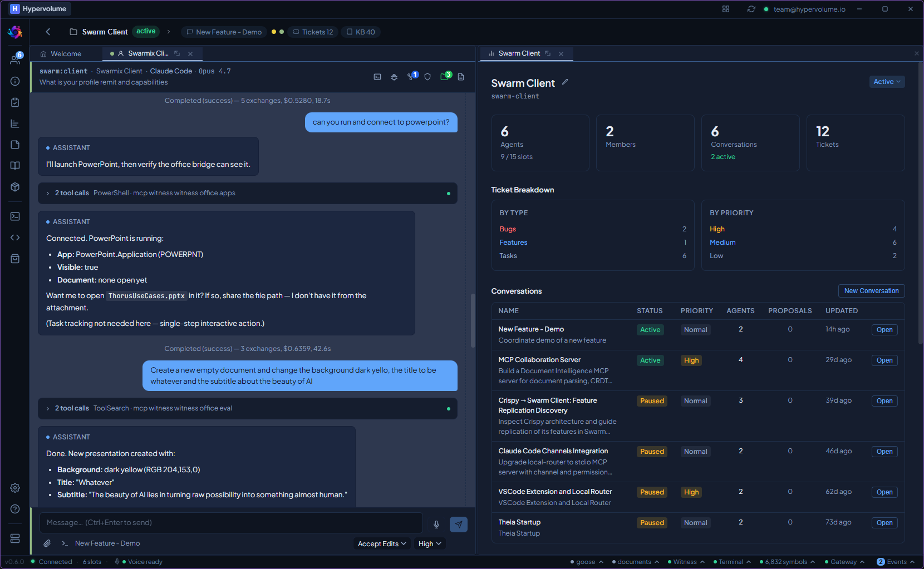Open the agents sidebar icon with badge 6
The image size is (924, 569).
[x=15, y=60]
